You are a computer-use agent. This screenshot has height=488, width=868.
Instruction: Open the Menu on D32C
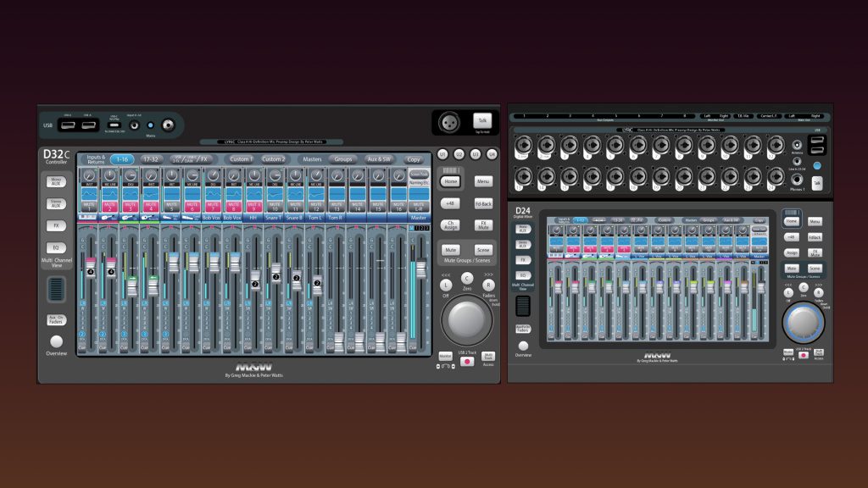pos(483,181)
